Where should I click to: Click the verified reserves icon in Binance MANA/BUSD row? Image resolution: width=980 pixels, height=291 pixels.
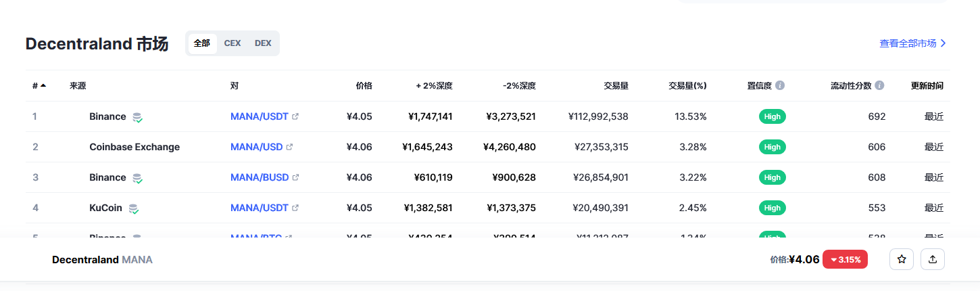[137, 178]
